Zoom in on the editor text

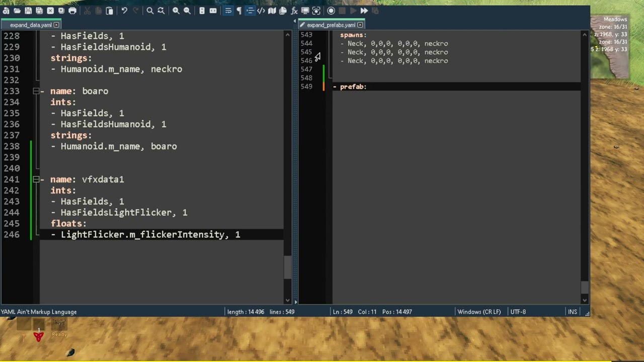click(176, 11)
